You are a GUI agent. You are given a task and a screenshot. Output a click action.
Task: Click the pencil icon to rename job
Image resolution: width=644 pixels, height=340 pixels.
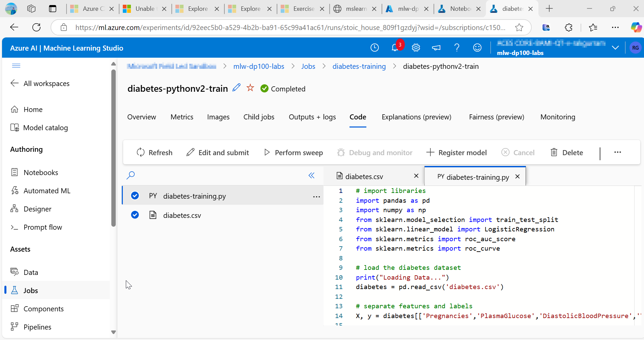[236, 88]
